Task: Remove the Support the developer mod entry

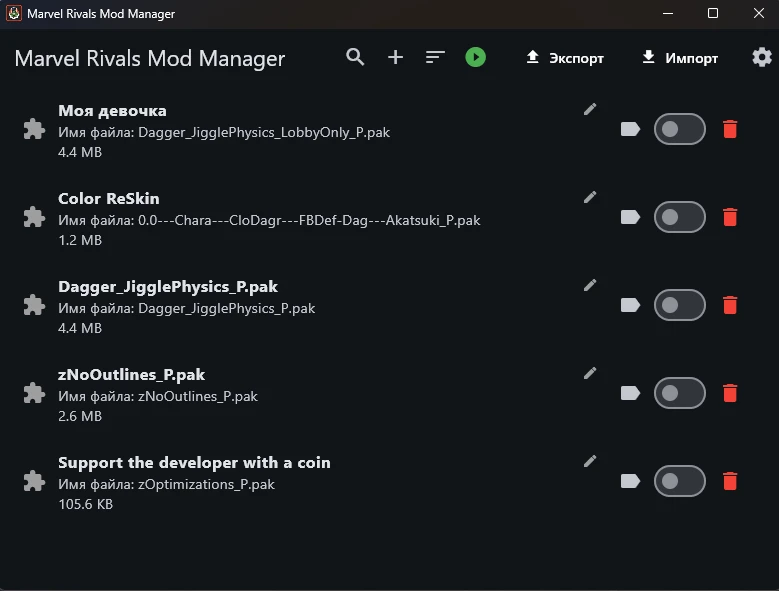Action: coord(730,481)
